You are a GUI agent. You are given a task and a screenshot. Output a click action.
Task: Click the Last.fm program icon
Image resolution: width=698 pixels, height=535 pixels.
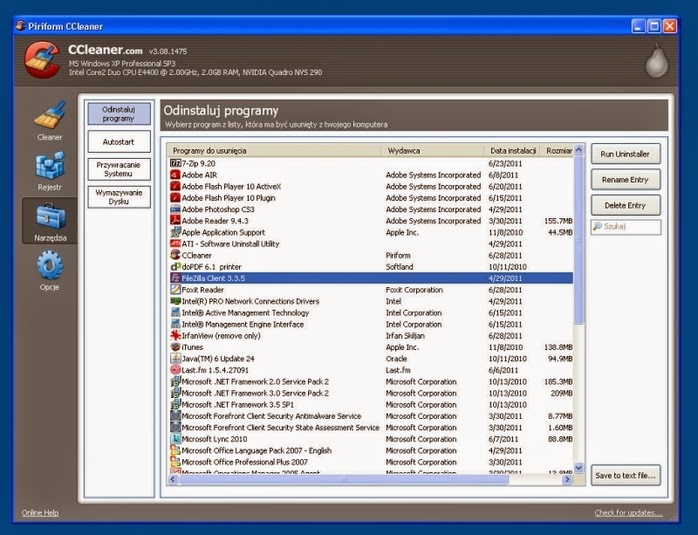pos(175,370)
